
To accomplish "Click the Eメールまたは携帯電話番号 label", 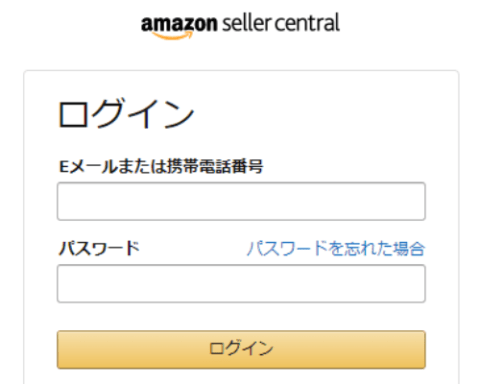I will pos(161,166).
